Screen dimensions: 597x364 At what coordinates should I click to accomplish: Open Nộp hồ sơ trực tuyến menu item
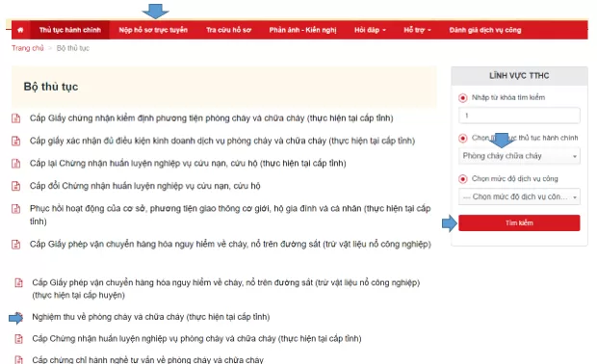click(153, 30)
